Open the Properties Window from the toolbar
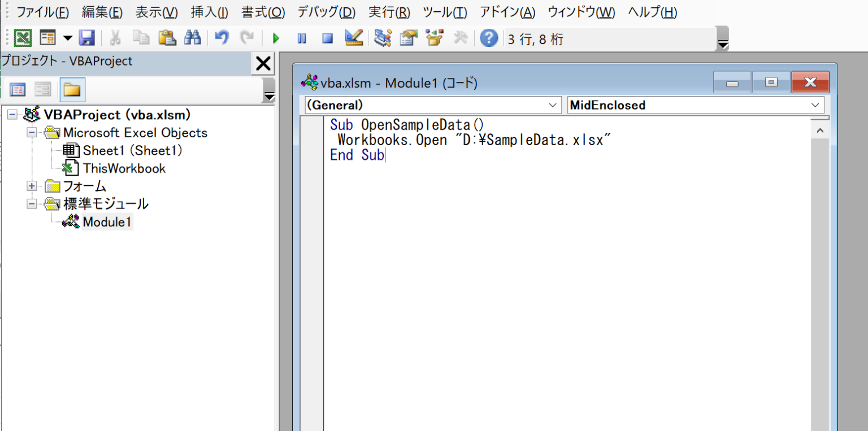The height and width of the screenshot is (431, 868). coord(409,37)
